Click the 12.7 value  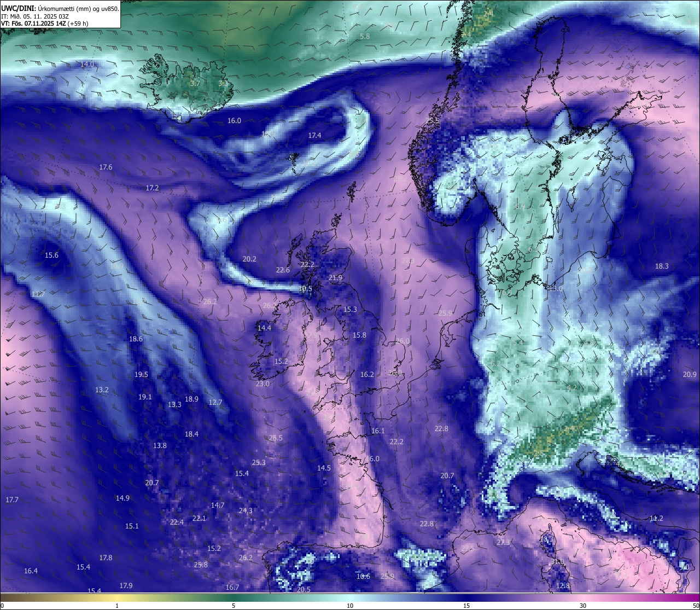coord(215,403)
